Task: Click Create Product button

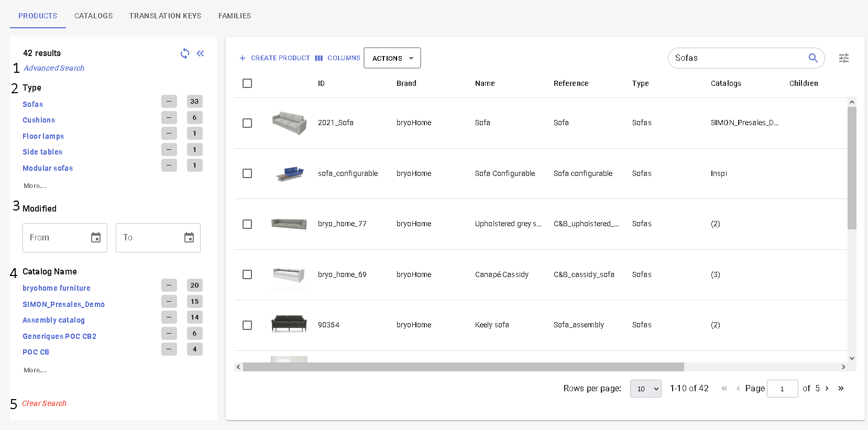Action: tap(274, 58)
